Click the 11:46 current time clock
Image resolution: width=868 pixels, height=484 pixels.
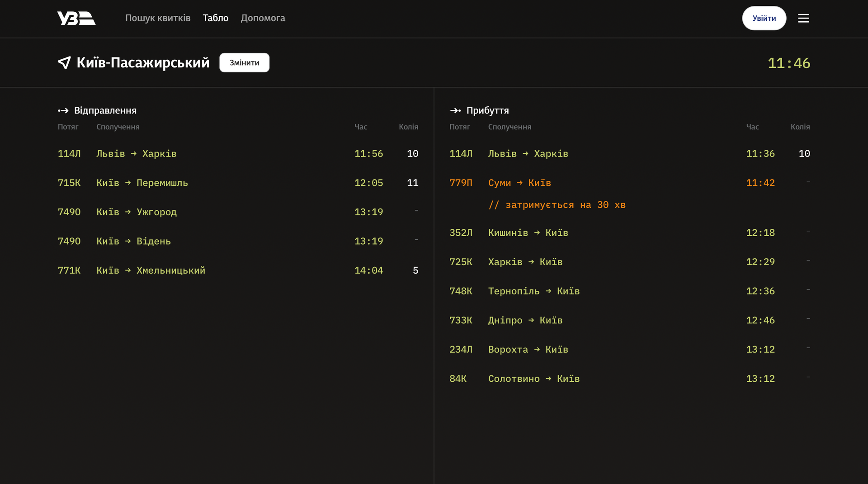coord(788,63)
